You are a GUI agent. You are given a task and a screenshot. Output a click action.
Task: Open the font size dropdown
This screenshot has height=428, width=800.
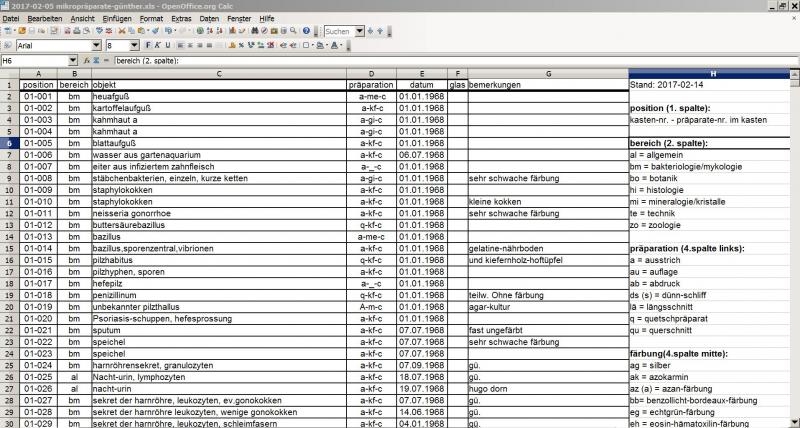(135, 45)
